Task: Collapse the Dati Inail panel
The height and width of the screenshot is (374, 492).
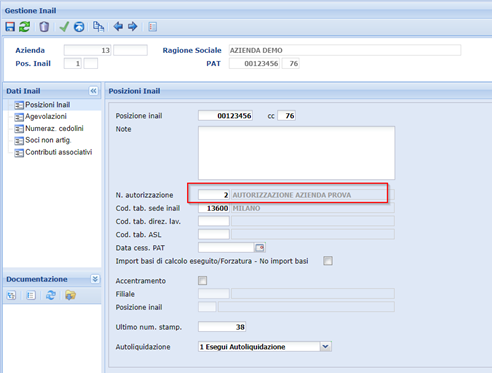Action: [94, 91]
